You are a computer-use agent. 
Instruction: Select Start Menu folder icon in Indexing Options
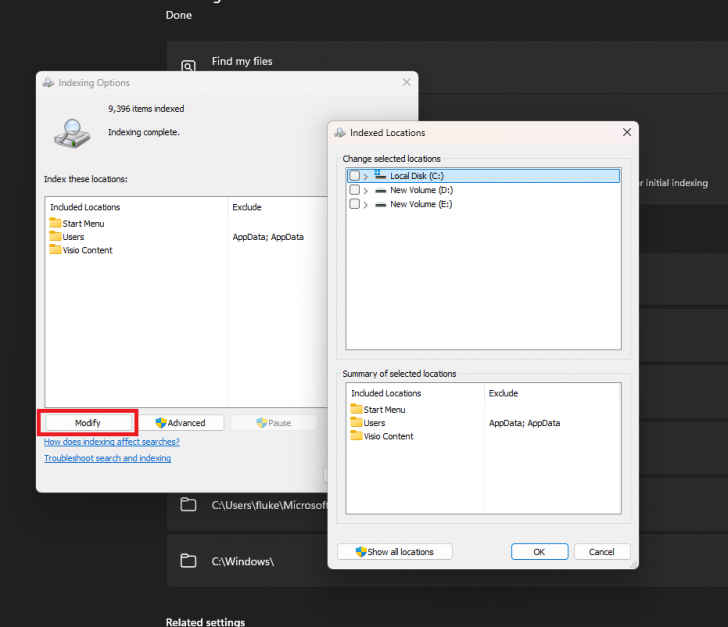(x=55, y=222)
